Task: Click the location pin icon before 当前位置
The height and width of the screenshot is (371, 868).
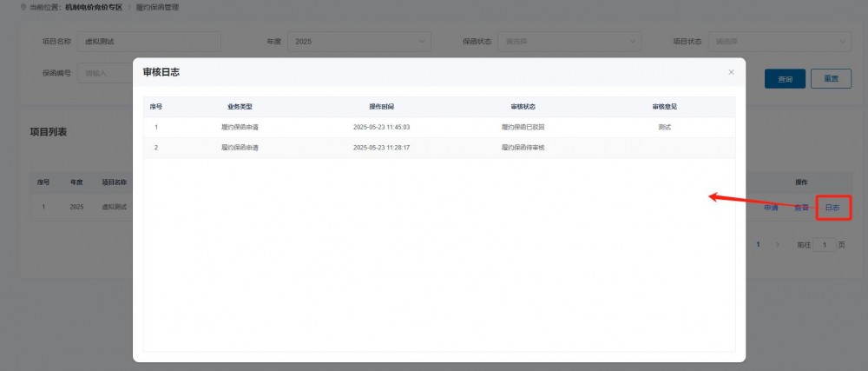Action: [23, 7]
